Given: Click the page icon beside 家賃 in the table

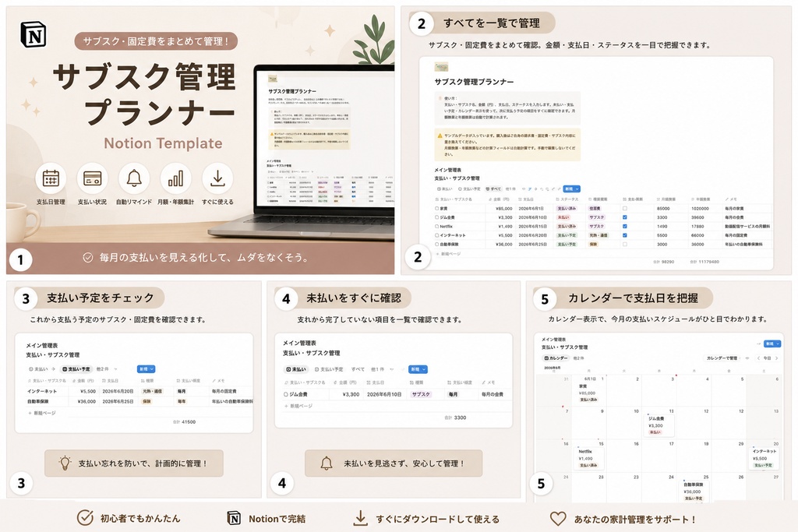Looking at the screenshot, I should pyautogui.click(x=437, y=209).
